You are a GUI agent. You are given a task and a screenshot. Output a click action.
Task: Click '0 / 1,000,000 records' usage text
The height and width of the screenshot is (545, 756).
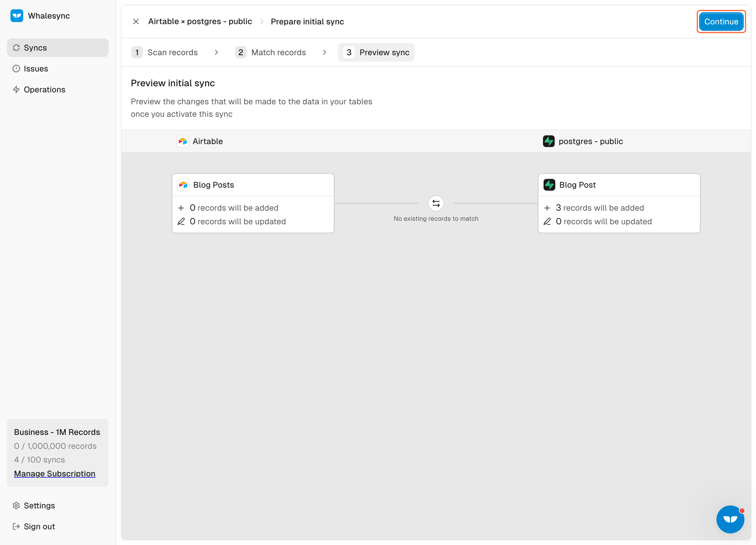(x=55, y=446)
